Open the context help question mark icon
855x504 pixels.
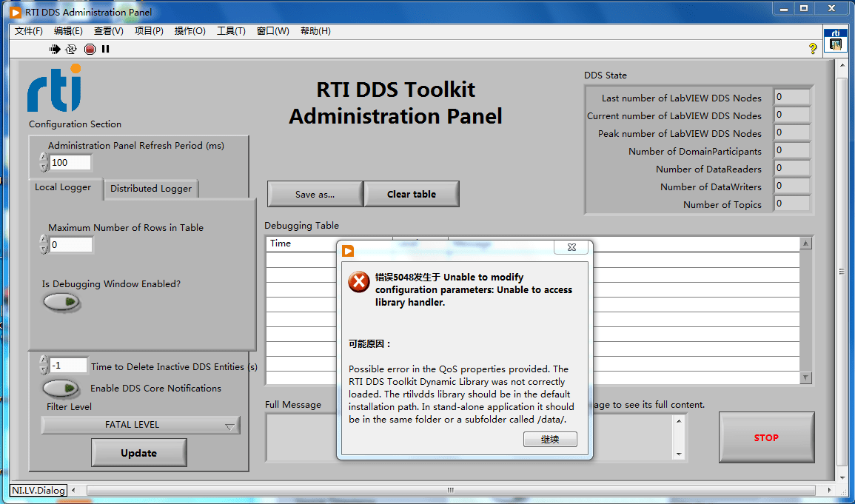coord(813,49)
